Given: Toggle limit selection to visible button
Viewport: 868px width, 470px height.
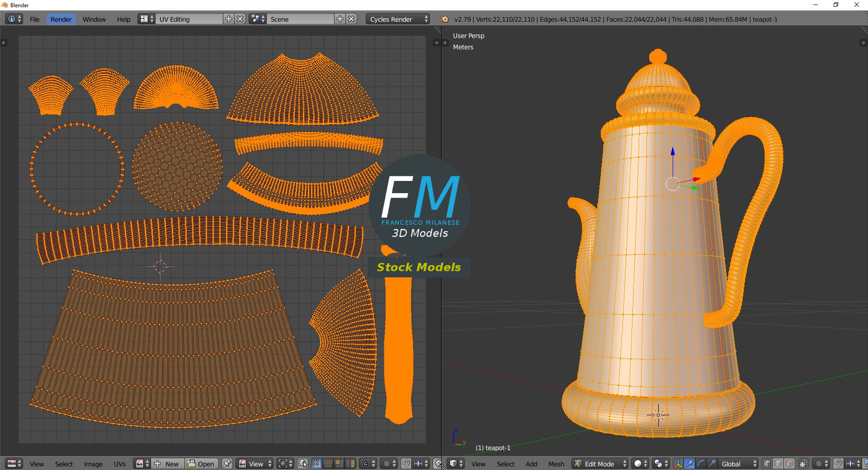Looking at the screenshot, I should (803, 464).
